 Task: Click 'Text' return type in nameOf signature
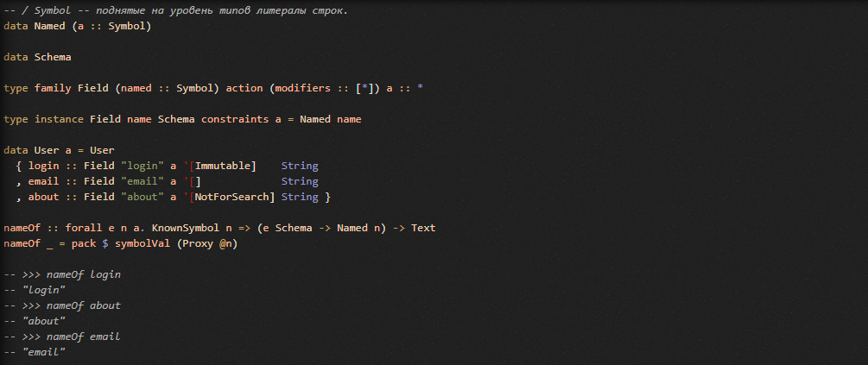coord(423,228)
